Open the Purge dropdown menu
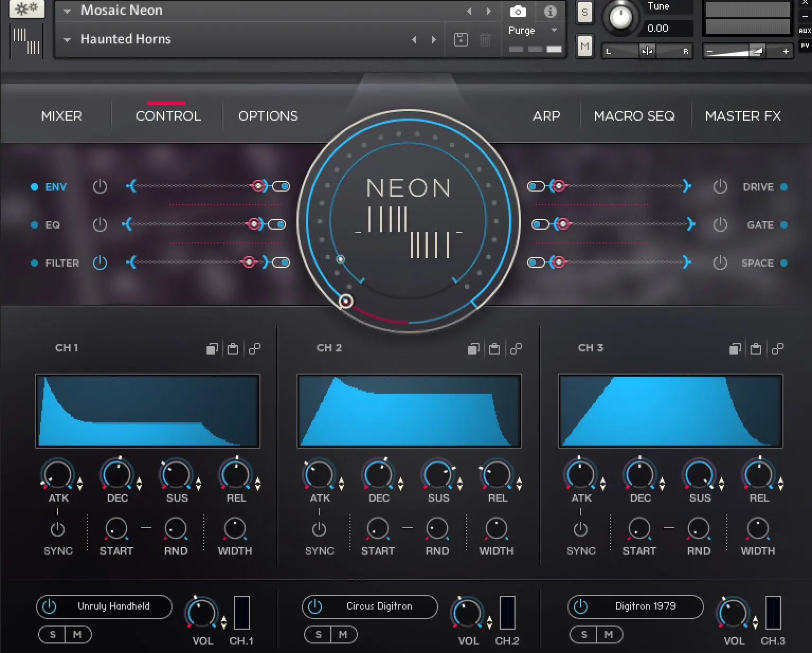Image resolution: width=812 pixels, height=653 pixels. [554, 30]
